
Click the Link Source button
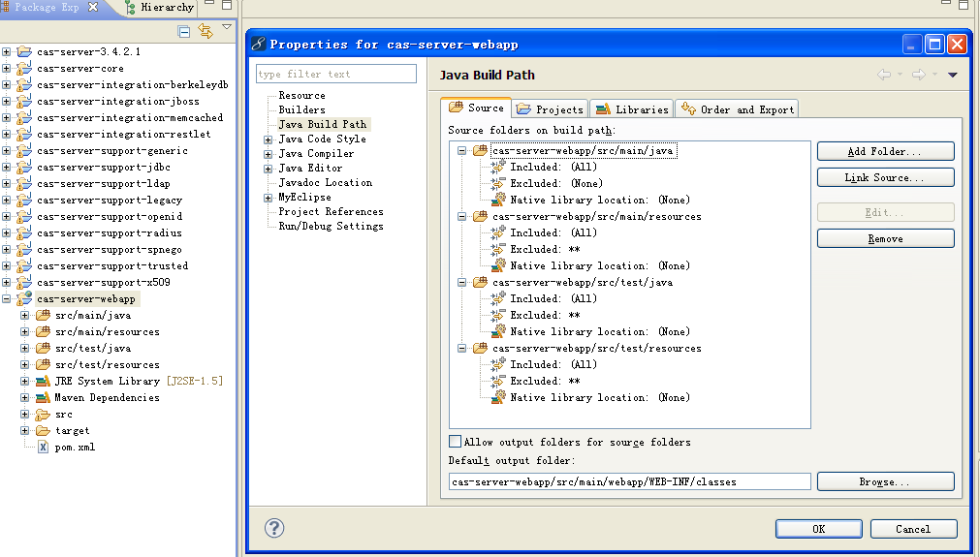(886, 177)
